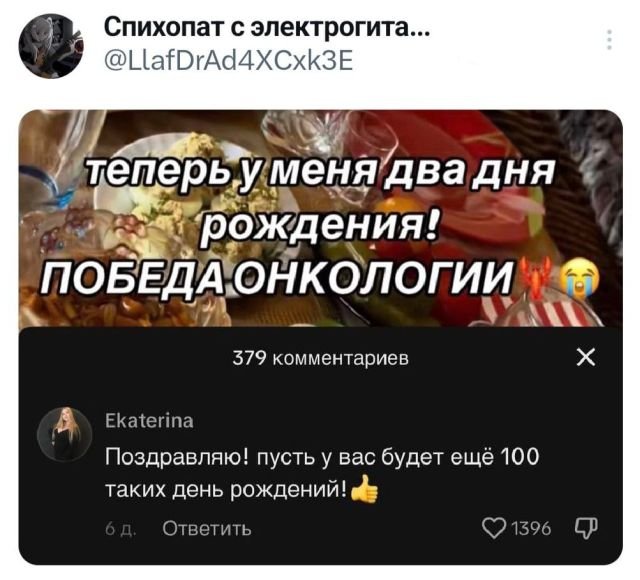Like Ekaterina's comment with the heart icon
The width and height of the screenshot is (640, 580).
point(494,529)
